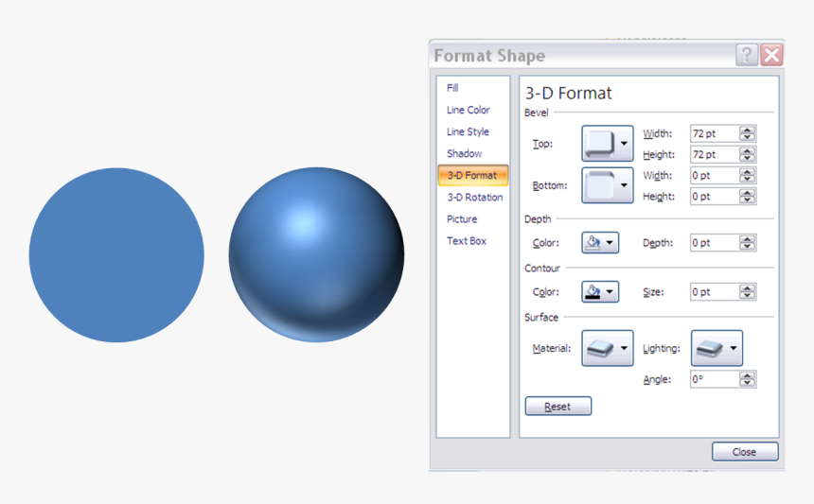Select the 3-D beveled blue sphere
The height and width of the screenshot is (504, 814).
316,254
